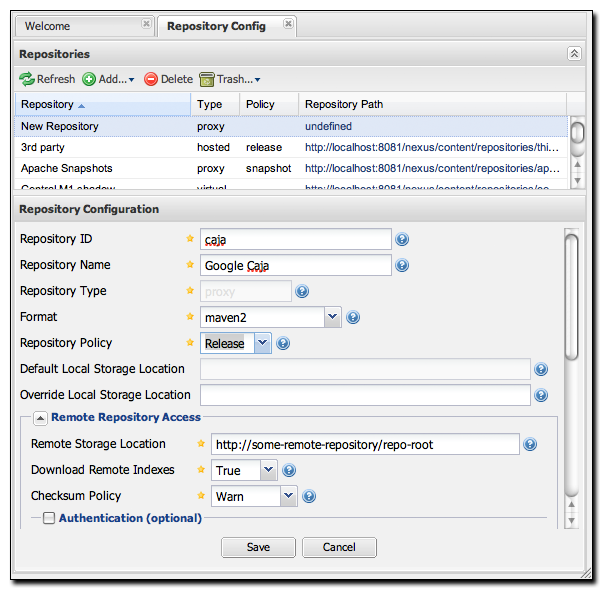The height and width of the screenshot is (590, 603).
Task: Open the Format dropdown
Action: click(333, 317)
